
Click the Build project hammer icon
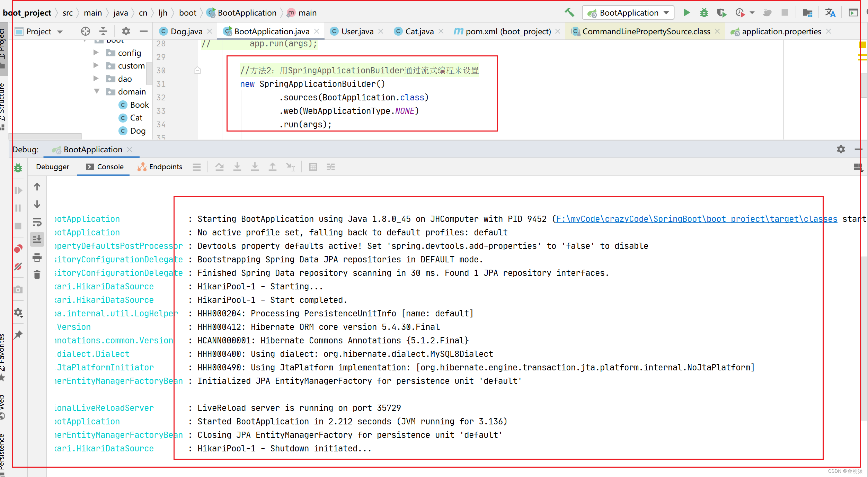(x=569, y=12)
